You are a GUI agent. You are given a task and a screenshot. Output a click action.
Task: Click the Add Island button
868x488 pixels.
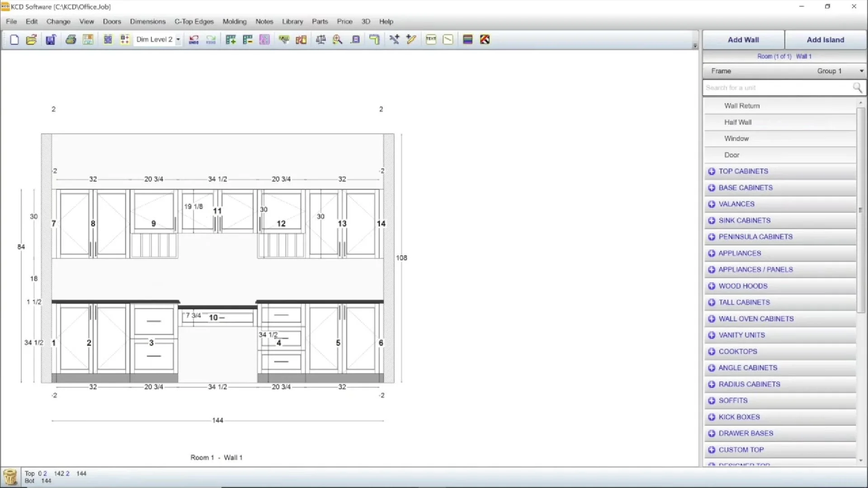[x=826, y=40]
